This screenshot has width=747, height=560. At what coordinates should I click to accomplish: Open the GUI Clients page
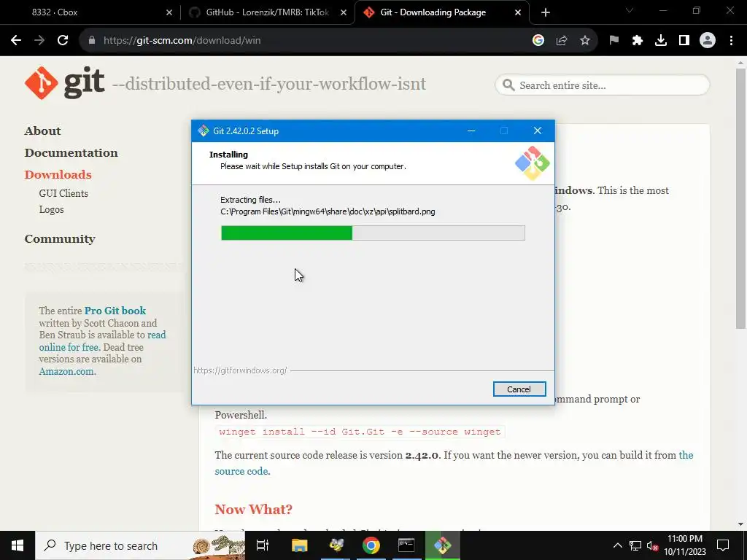[63, 193]
